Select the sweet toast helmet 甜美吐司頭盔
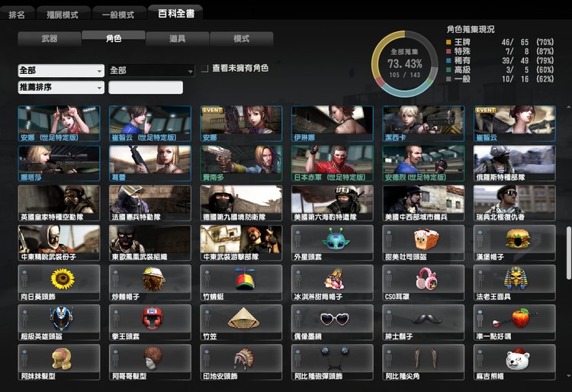 click(423, 243)
